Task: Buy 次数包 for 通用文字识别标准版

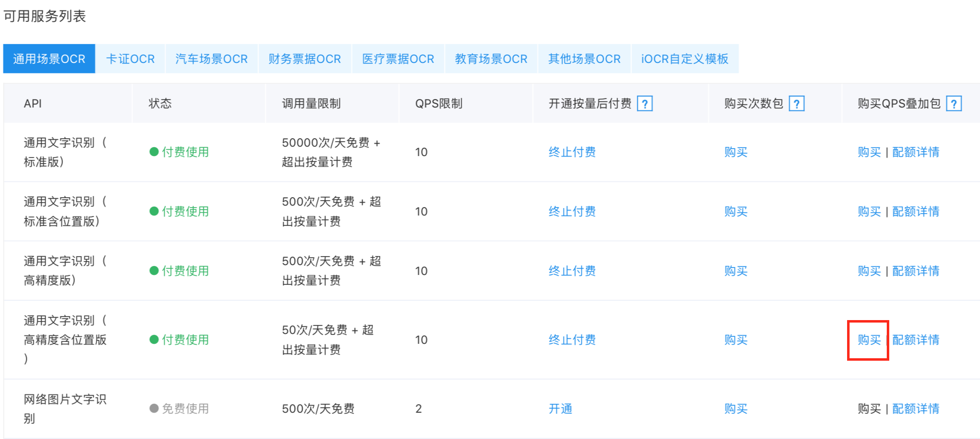Action: (x=736, y=152)
